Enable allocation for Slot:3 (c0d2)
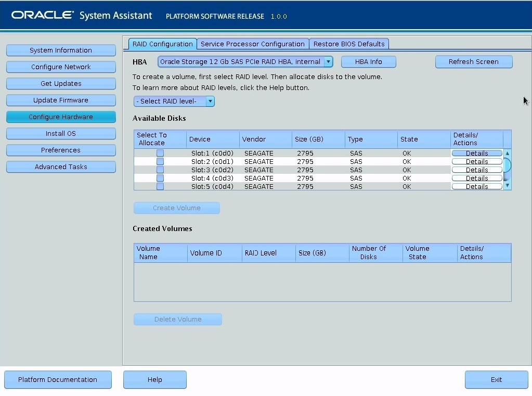Screen dimensions: 532x396 pyautogui.click(x=160, y=170)
